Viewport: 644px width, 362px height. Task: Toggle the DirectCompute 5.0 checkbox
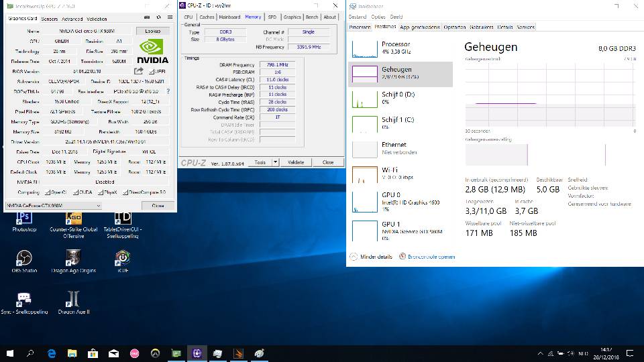[x=125, y=192]
